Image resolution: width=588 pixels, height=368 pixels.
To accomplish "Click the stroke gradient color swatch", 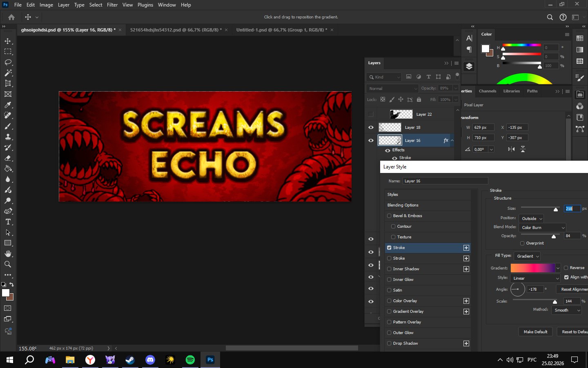I will click(532, 268).
